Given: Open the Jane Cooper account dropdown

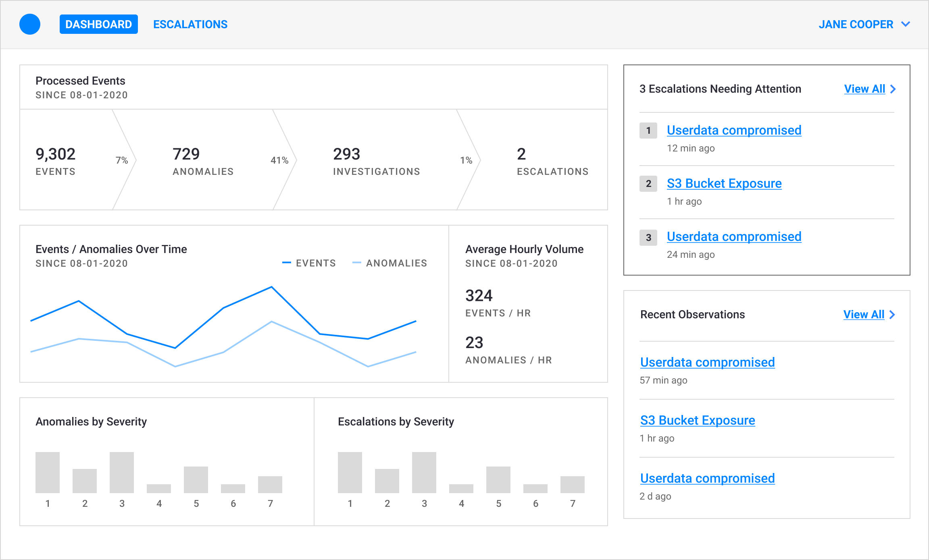Looking at the screenshot, I should pyautogui.click(x=863, y=24).
